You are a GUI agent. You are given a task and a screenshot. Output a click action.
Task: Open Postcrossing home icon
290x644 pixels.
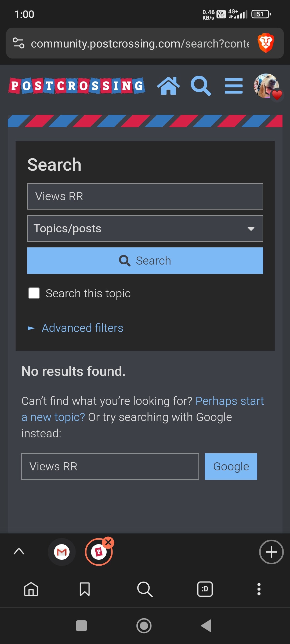(x=168, y=86)
